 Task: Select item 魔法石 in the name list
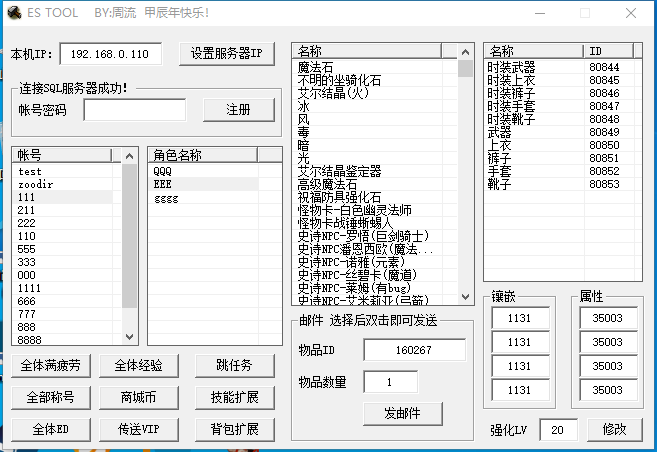(x=367, y=67)
